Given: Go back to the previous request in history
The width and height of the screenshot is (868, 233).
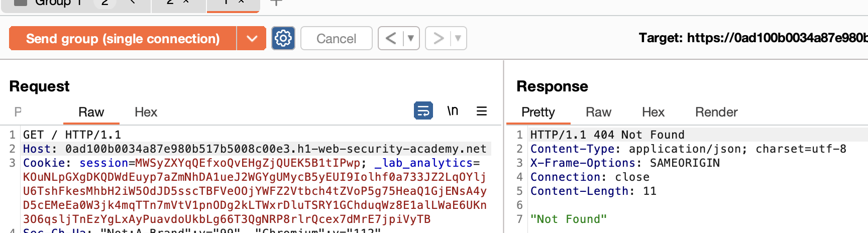Looking at the screenshot, I should click(391, 38).
